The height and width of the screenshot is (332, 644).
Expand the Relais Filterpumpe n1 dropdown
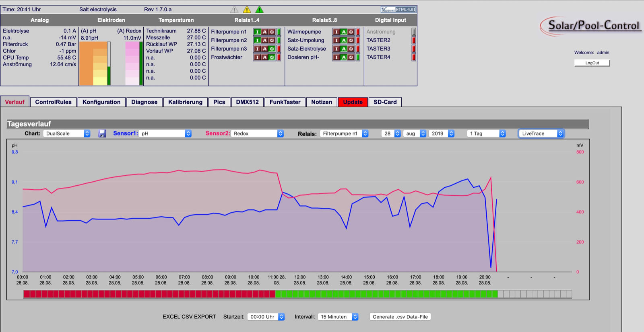[x=344, y=133]
